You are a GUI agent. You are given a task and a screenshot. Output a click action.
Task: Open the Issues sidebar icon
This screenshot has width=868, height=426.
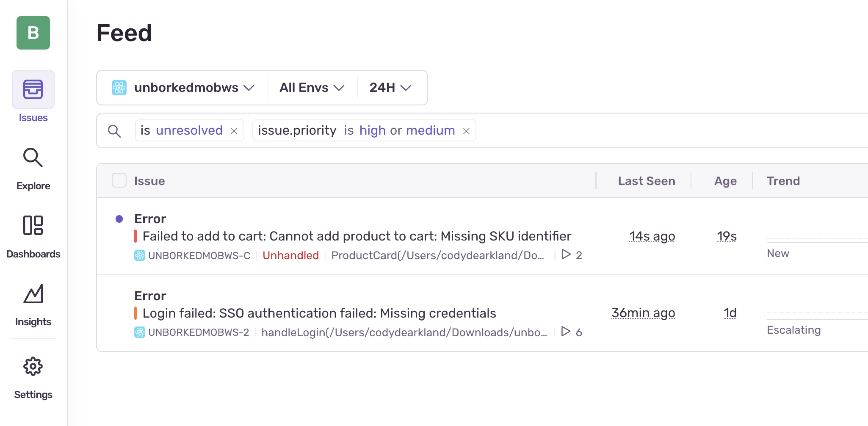point(33,89)
